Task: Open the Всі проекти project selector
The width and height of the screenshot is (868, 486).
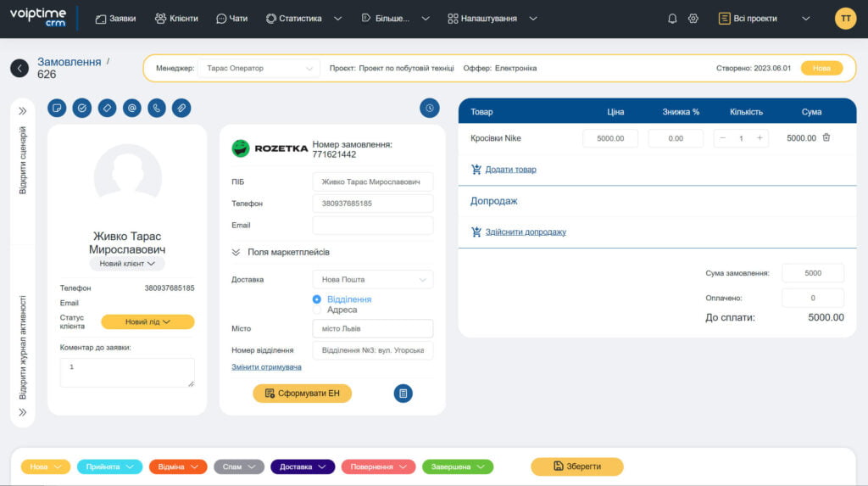Action: pyautogui.click(x=764, y=19)
